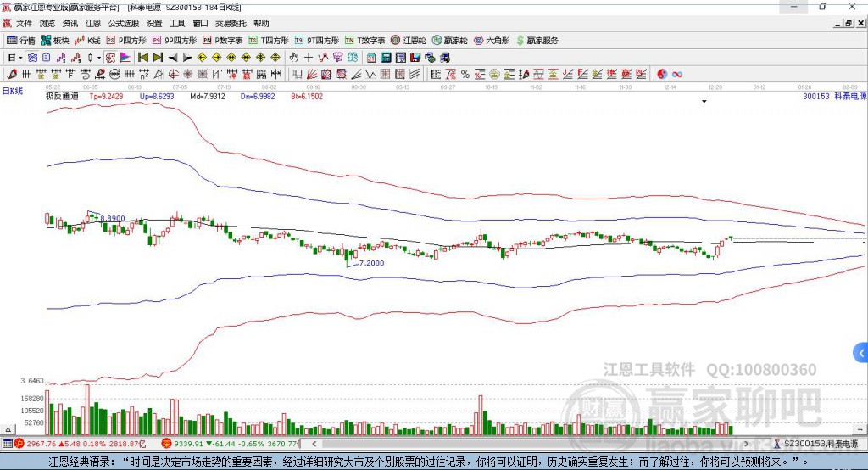Open the P数字表 tool
Image resolution: width=868 pixels, height=470 pixels.
(x=223, y=41)
